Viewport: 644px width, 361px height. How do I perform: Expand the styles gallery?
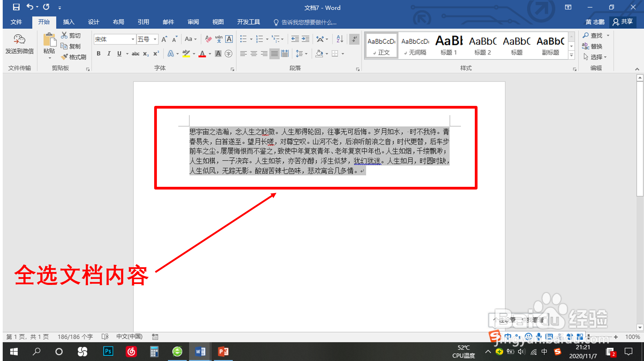(571, 55)
